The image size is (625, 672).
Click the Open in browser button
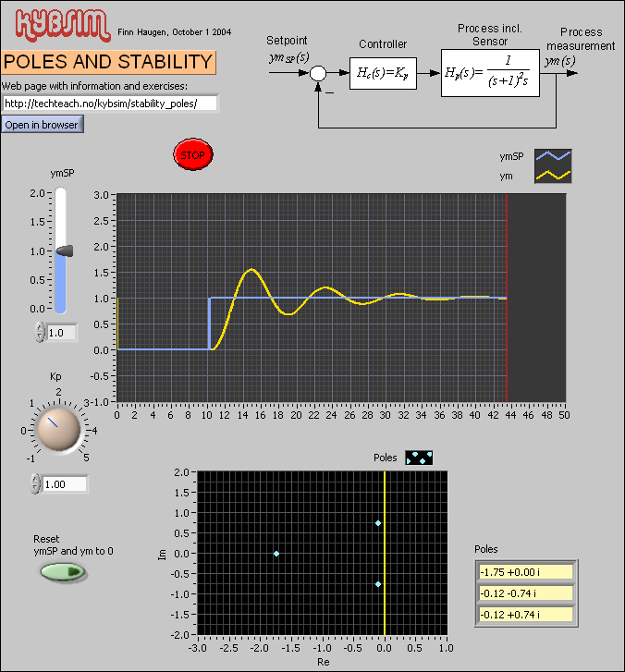pyautogui.click(x=43, y=124)
